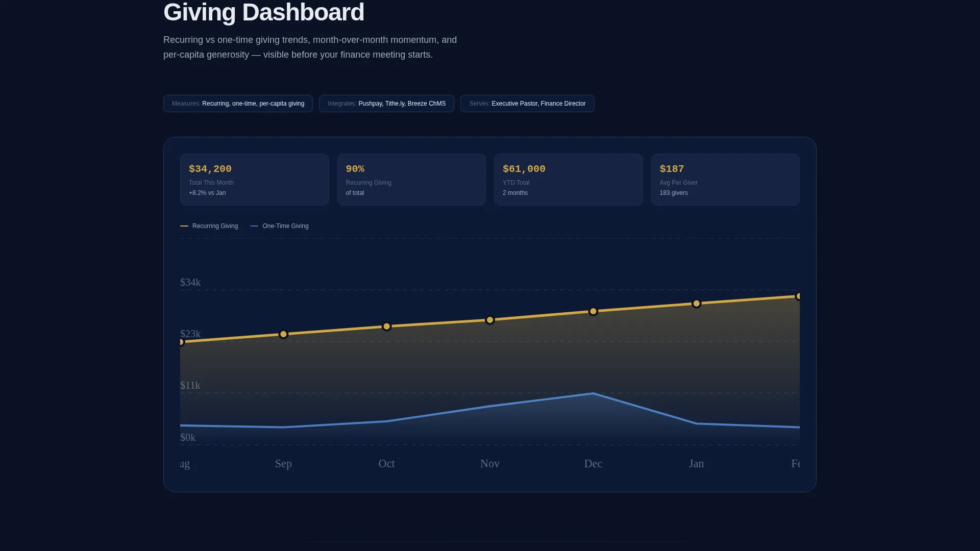The width and height of the screenshot is (980, 551).
Task: Select the Oct data point on the gold line
Action: 386,327
